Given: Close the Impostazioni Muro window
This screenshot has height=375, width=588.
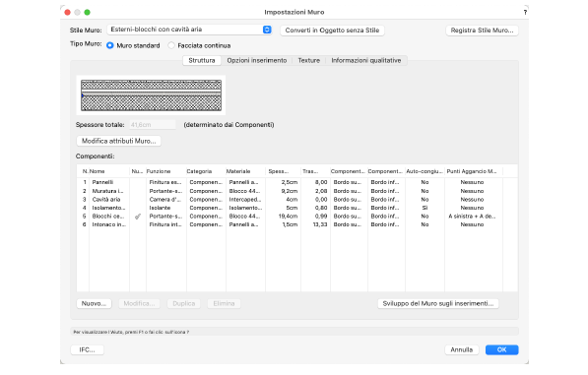Looking at the screenshot, I should 68,13.
